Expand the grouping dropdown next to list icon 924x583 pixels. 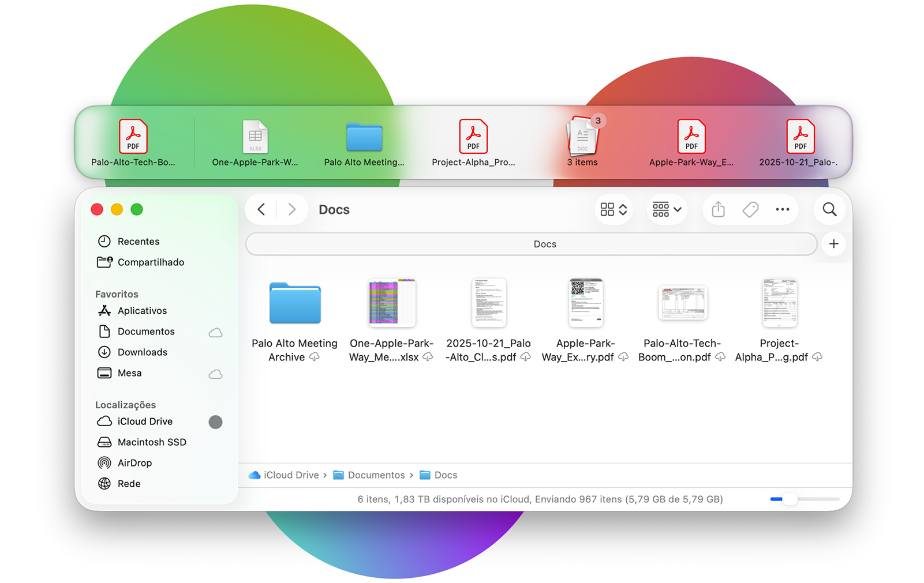click(x=678, y=209)
